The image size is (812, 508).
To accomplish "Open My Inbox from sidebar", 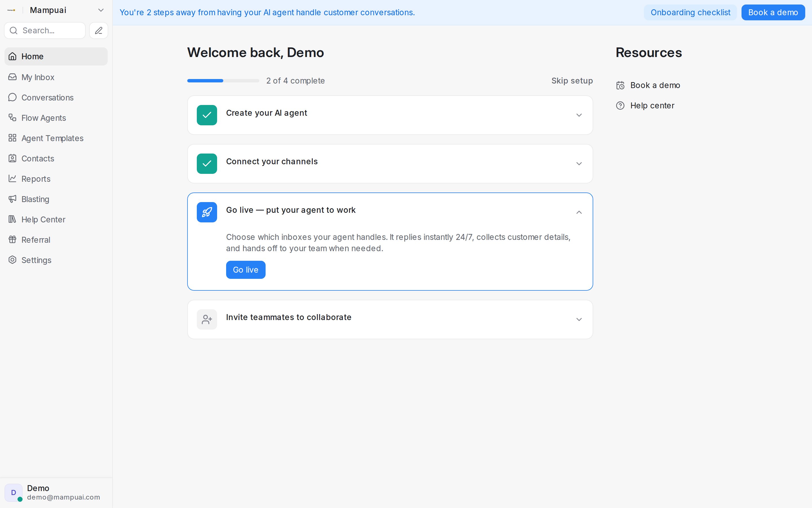I will 56,77.
